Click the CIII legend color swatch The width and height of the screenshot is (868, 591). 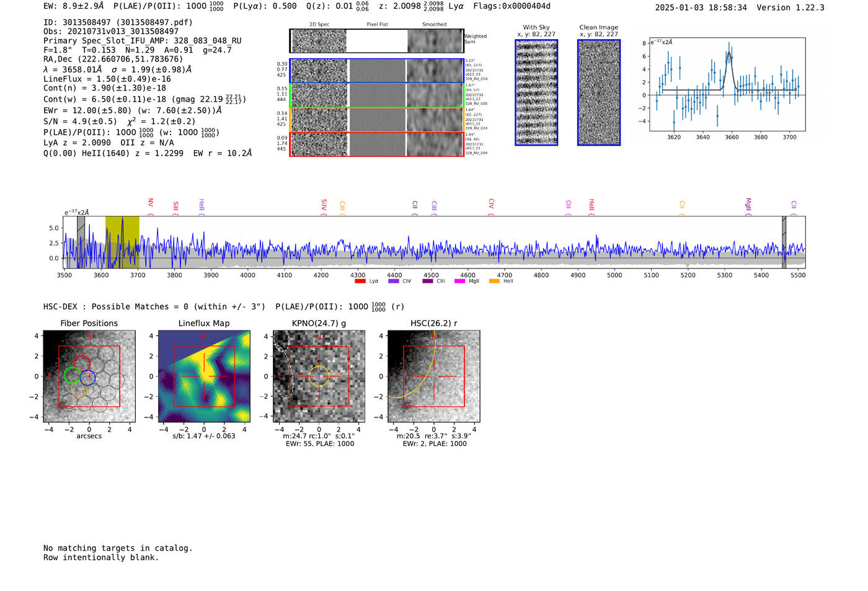click(427, 282)
